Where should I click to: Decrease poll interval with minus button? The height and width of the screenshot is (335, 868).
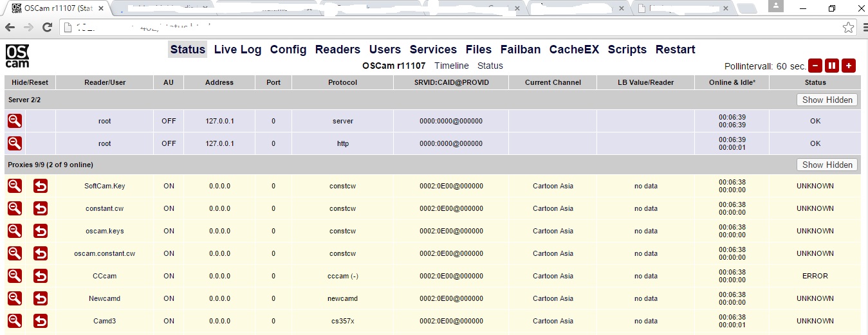point(815,66)
